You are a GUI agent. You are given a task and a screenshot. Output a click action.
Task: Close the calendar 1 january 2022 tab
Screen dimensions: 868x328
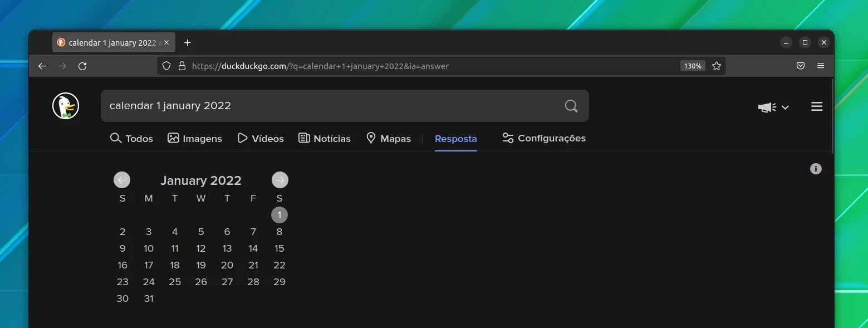[x=166, y=42]
